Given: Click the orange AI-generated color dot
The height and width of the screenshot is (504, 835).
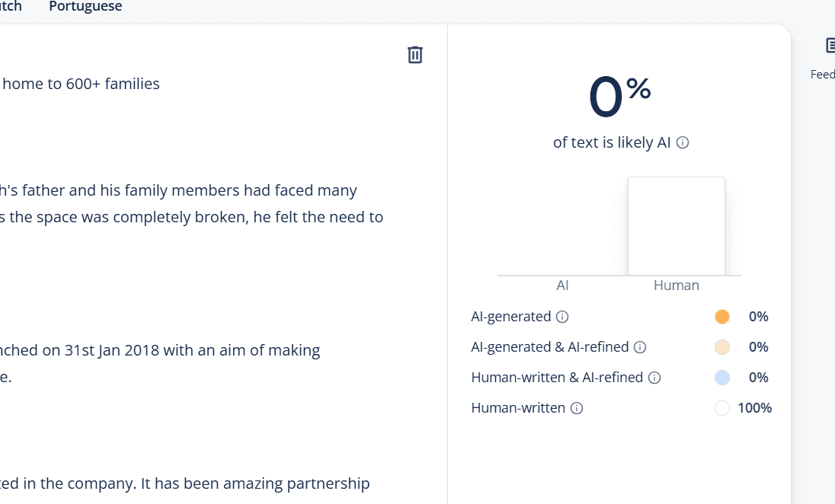Looking at the screenshot, I should (721, 316).
